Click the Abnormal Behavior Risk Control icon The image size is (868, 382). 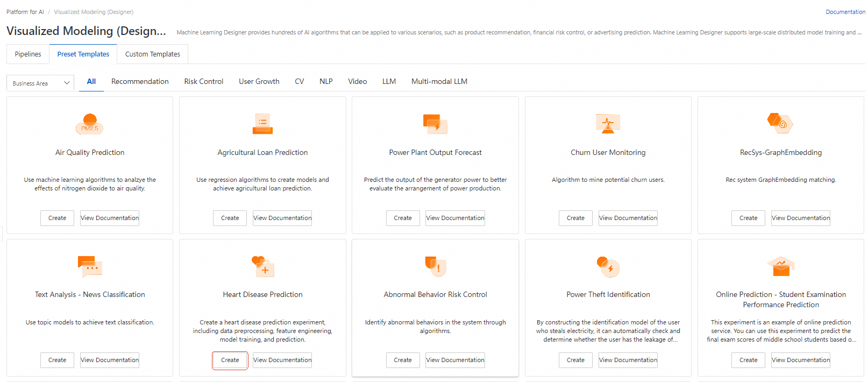[x=435, y=266]
